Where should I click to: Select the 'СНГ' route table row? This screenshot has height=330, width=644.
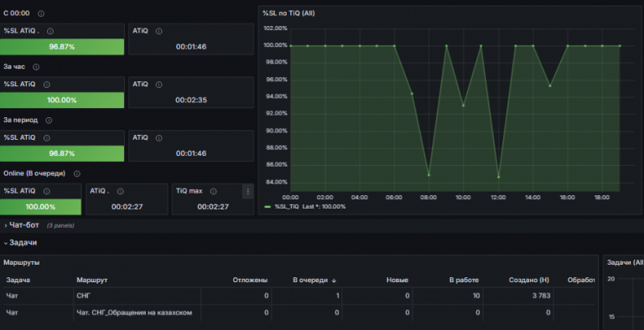coord(299,296)
